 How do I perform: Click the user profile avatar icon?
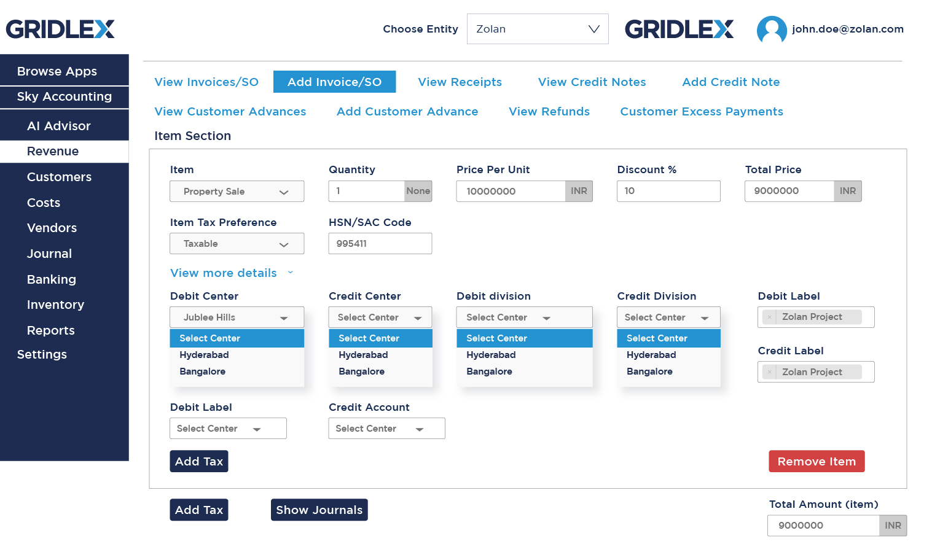772,29
